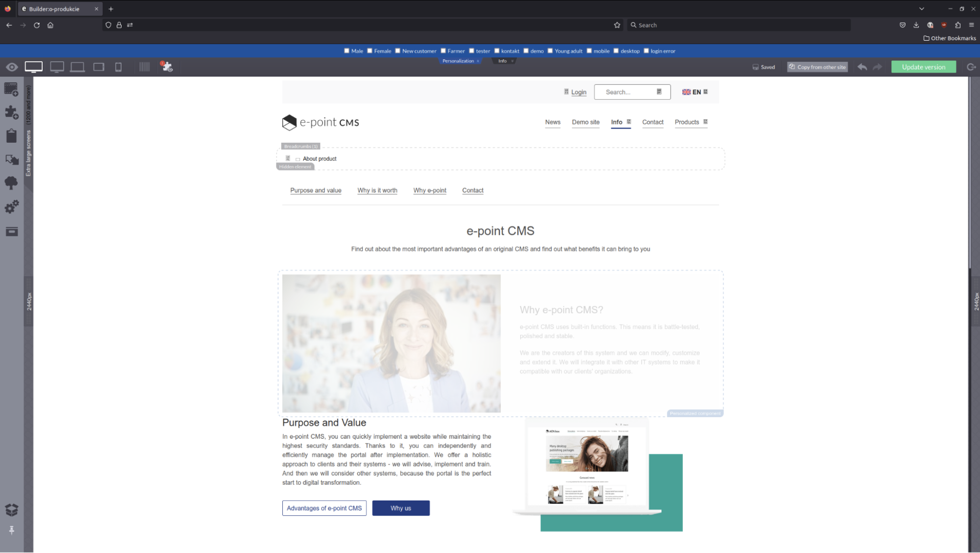Open the component visibility puzzle icon with red badge
Screen dimensions: 980x553
[x=167, y=67]
